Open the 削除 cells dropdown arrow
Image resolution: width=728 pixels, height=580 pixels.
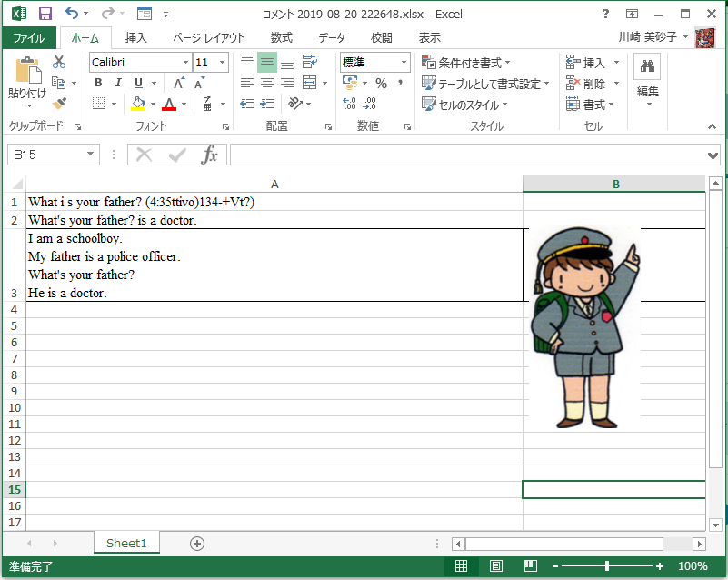(x=616, y=84)
